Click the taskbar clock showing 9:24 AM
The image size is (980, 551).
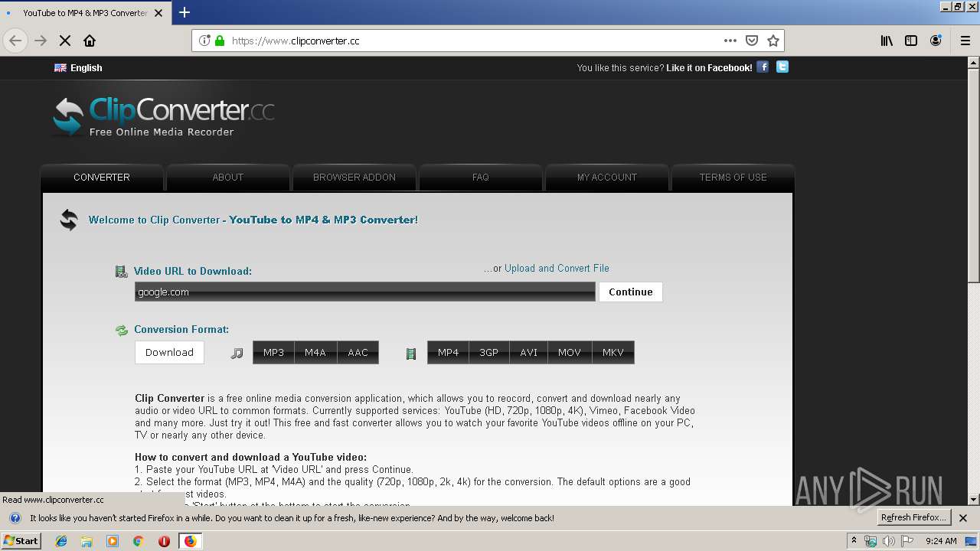941,541
